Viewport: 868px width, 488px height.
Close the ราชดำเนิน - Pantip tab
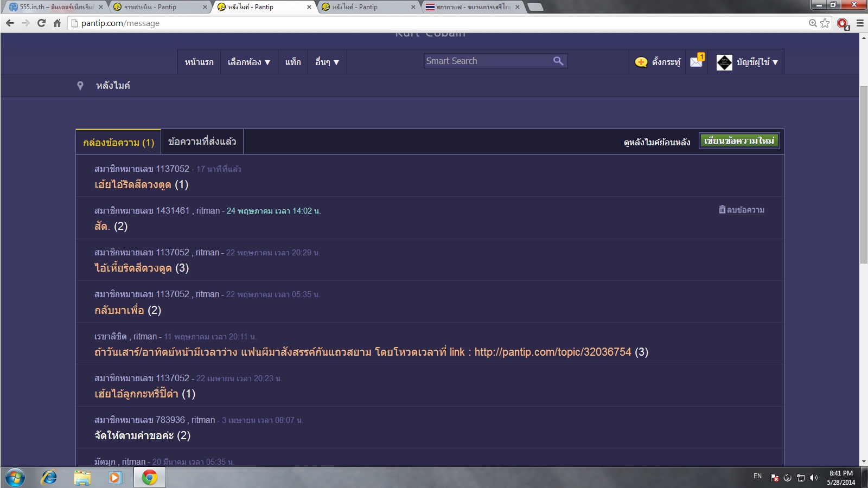tap(205, 7)
